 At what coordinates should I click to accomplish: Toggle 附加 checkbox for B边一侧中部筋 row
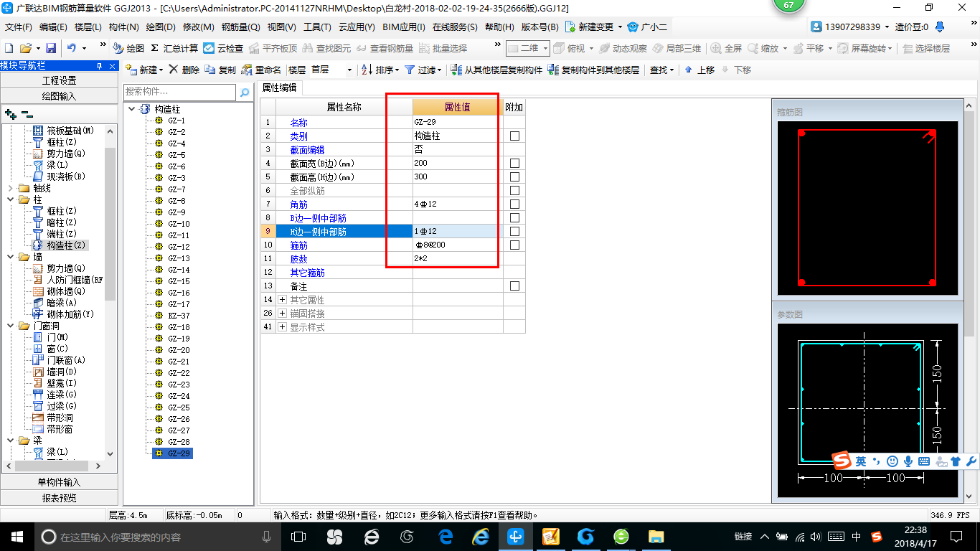(x=514, y=218)
